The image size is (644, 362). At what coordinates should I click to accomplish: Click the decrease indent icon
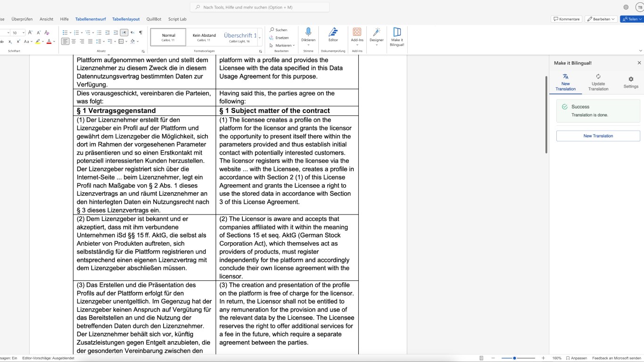[x=107, y=33]
